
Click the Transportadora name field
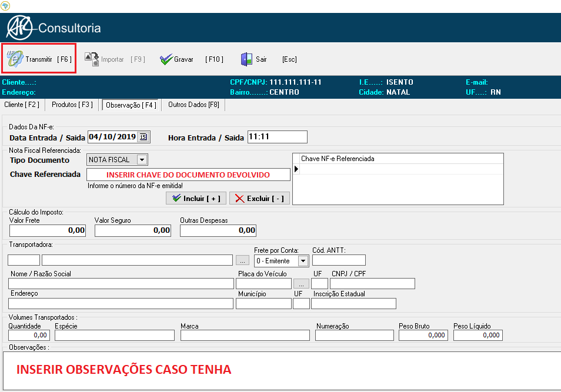pos(138,260)
